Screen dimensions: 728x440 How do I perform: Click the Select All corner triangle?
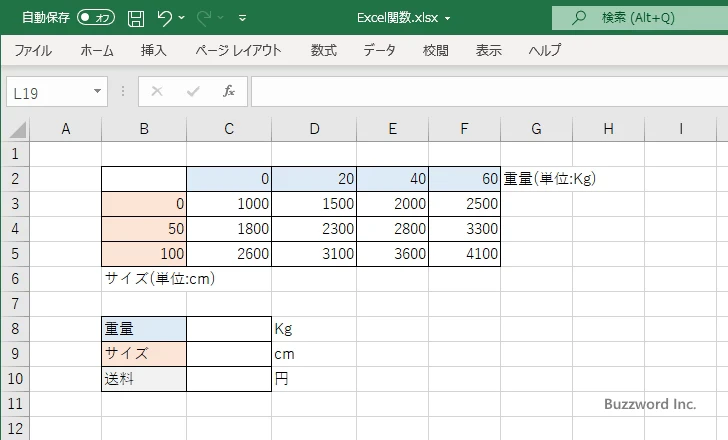(x=18, y=129)
